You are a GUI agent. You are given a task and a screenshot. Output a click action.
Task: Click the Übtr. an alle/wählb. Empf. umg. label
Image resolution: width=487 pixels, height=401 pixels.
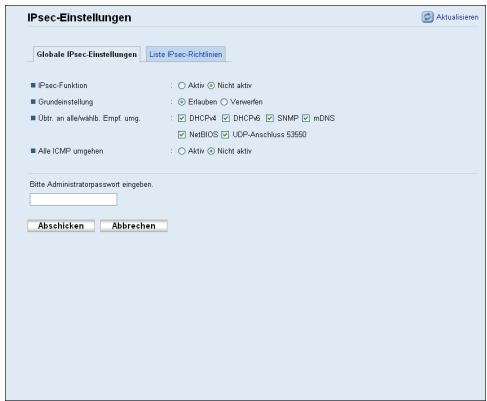click(x=89, y=118)
